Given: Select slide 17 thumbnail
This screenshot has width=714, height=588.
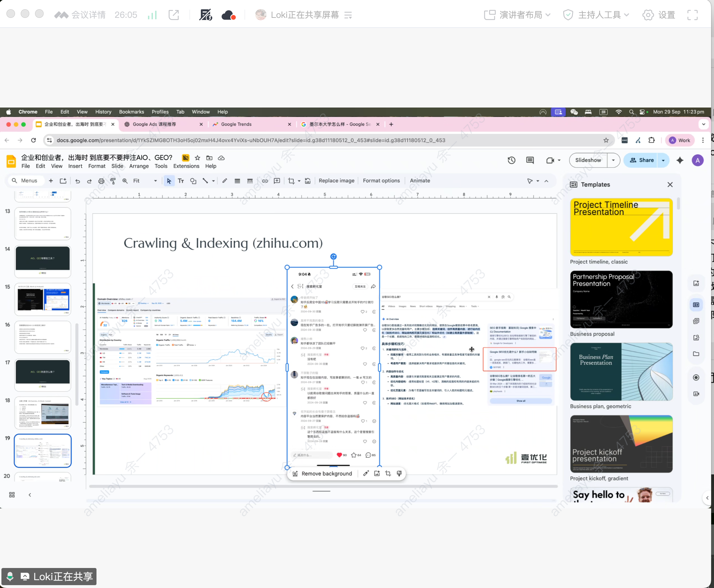Looking at the screenshot, I should [x=43, y=374].
